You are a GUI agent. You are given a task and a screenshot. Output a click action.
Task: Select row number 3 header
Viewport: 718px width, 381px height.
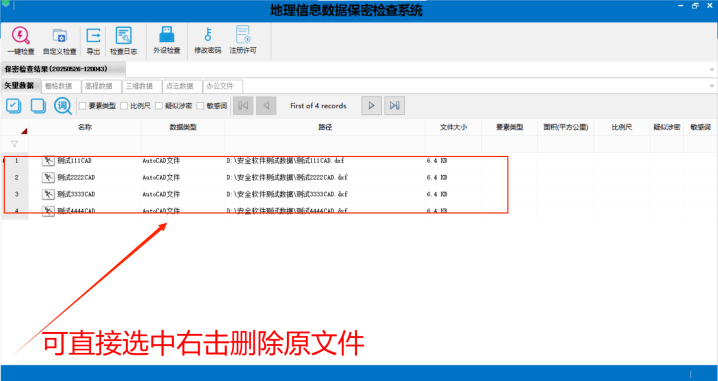tap(15, 194)
